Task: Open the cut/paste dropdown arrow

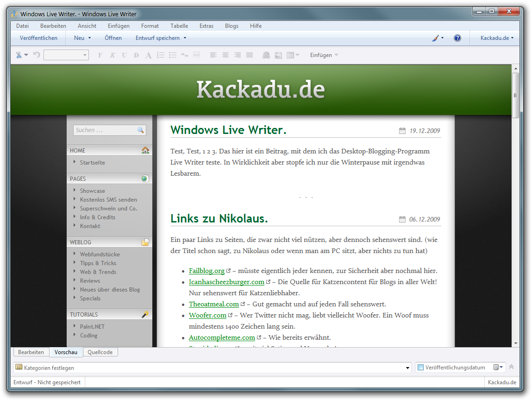Action: click(x=26, y=55)
